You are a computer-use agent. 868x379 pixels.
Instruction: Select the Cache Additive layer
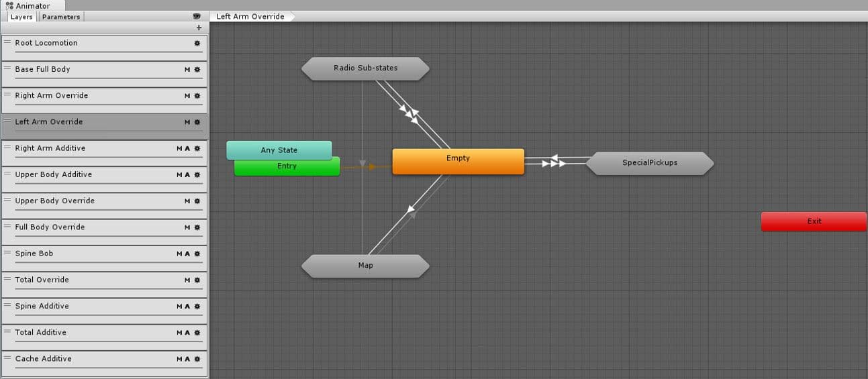(x=104, y=364)
